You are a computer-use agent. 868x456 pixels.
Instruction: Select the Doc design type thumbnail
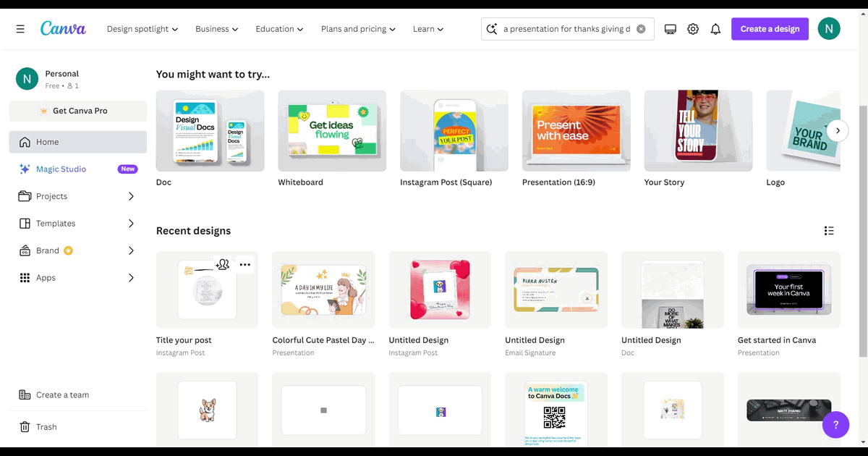210,130
